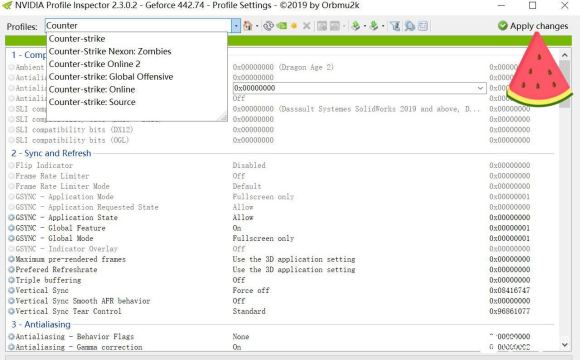
Task: Select GSYNC - Application Mode row
Action: [x=281, y=197]
